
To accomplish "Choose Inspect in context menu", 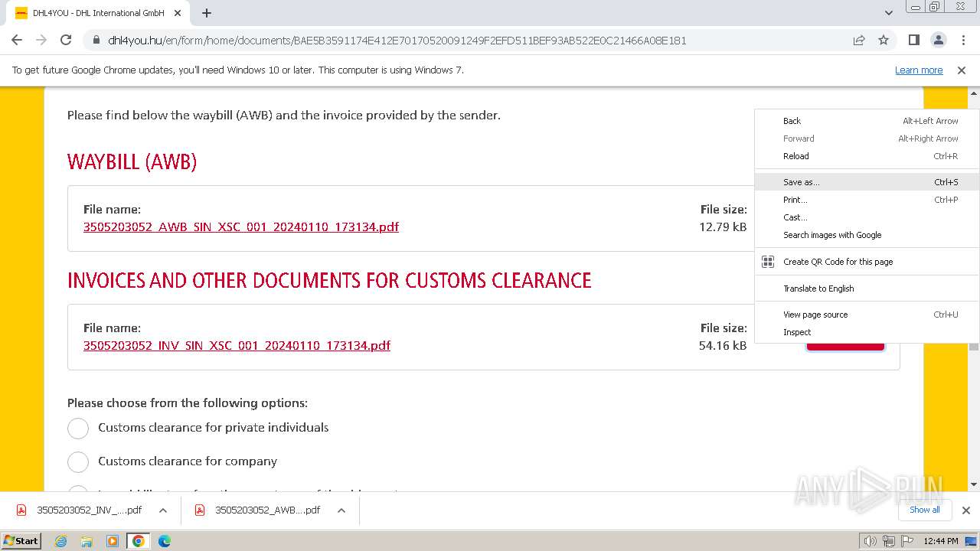I will click(867, 332).
